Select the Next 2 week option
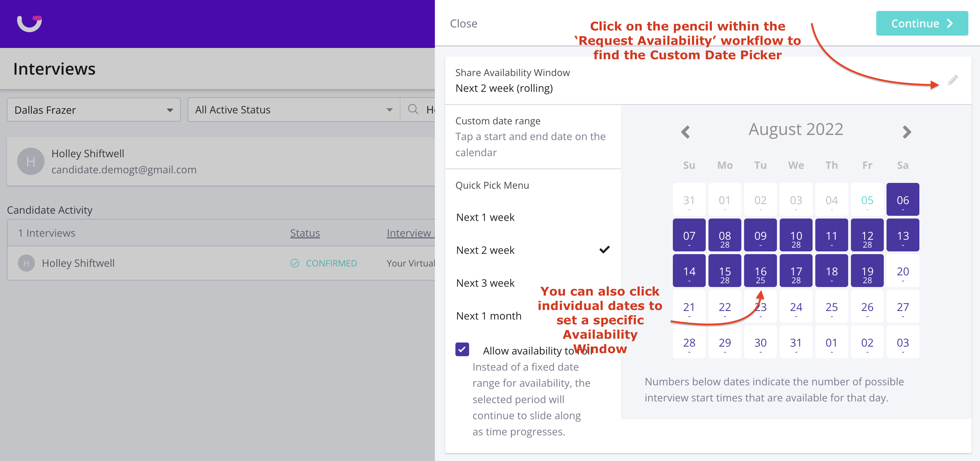 click(x=485, y=250)
